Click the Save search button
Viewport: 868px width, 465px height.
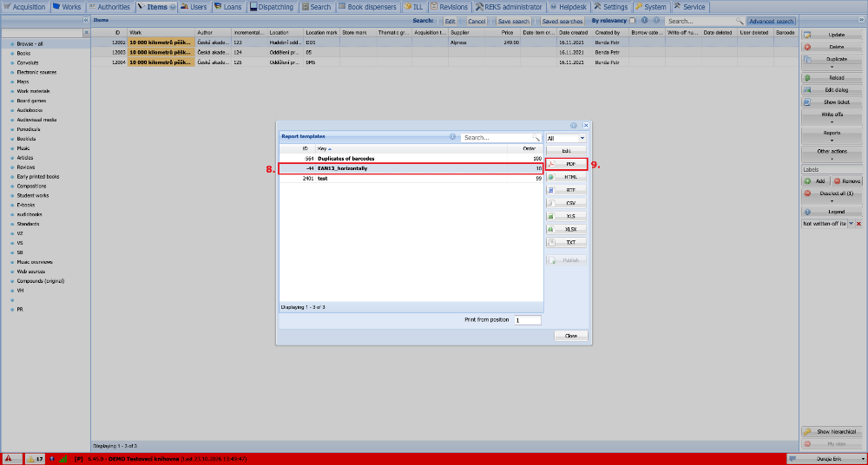pyautogui.click(x=513, y=21)
